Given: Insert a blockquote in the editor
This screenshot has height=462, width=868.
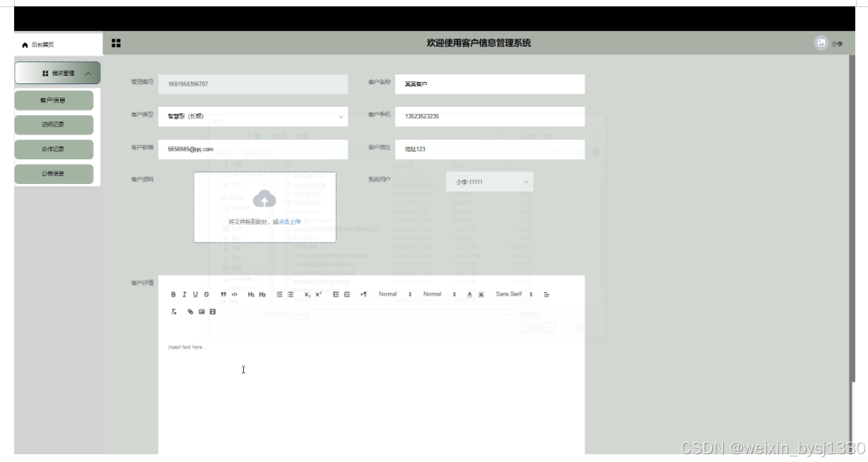Looking at the screenshot, I should point(223,294).
